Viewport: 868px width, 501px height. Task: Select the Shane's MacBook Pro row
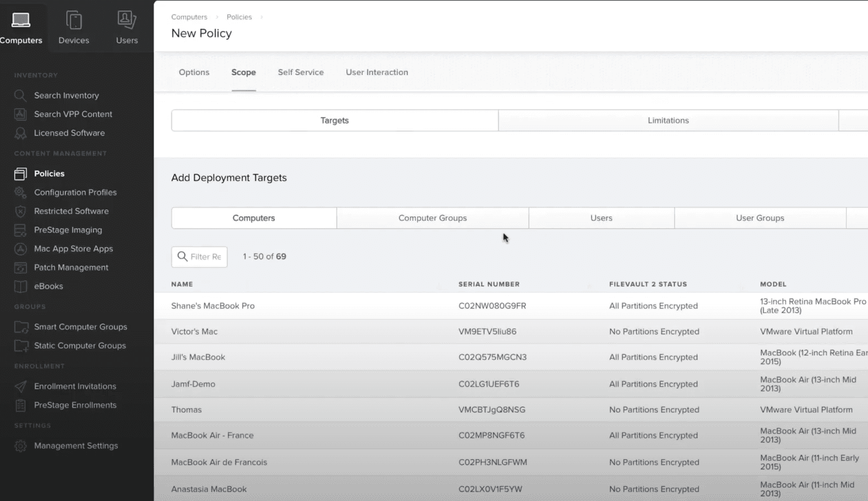click(511, 306)
